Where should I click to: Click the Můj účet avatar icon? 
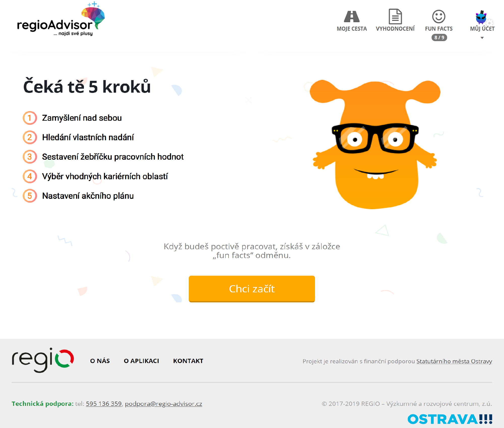(x=481, y=17)
